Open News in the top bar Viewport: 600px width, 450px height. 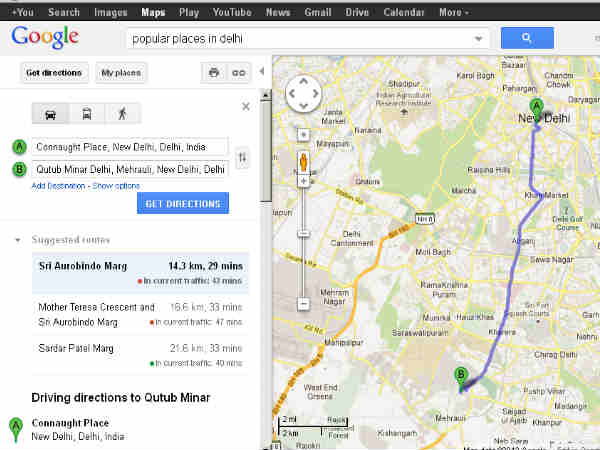[x=278, y=12]
